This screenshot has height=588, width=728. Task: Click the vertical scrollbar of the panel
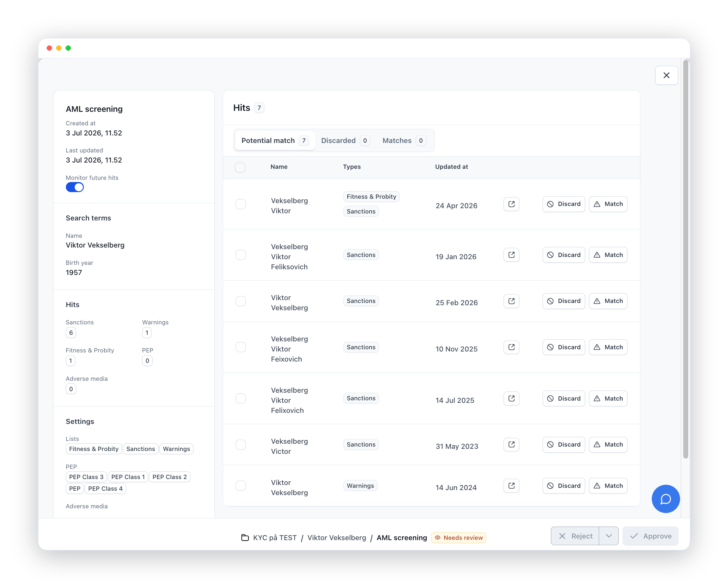tap(685, 259)
